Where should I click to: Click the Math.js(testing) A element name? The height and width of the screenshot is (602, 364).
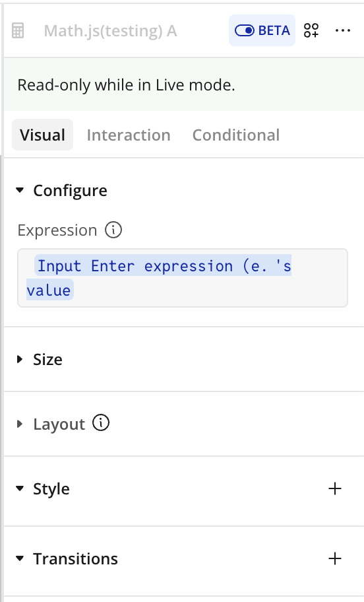(111, 31)
